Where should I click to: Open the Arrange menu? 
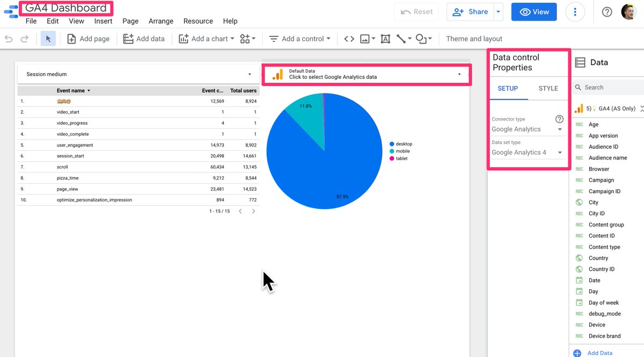(x=161, y=21)
